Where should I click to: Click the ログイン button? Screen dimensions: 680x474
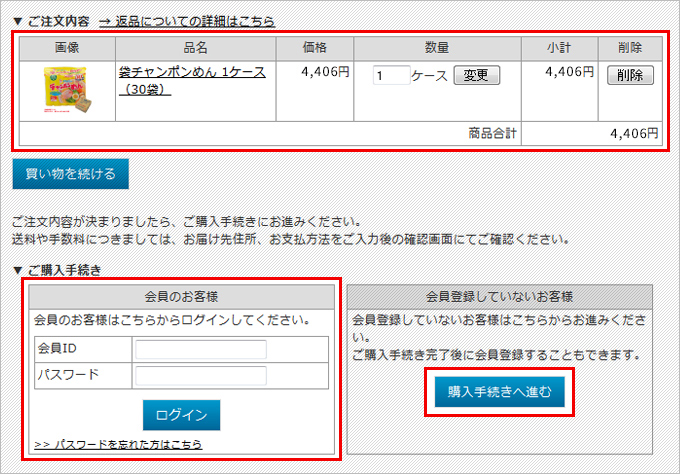pos(181,415)
